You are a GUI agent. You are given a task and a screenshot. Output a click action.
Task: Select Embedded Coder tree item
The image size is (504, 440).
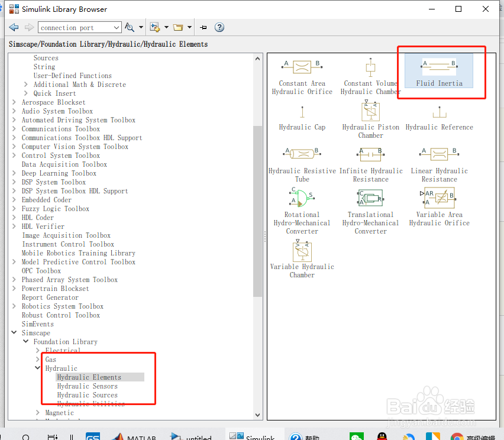coord(47,199)
